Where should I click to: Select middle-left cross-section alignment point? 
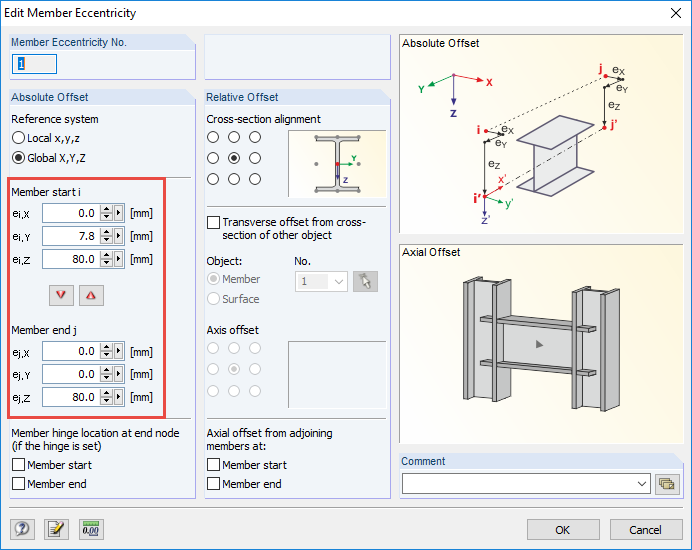tap(213, 158)
